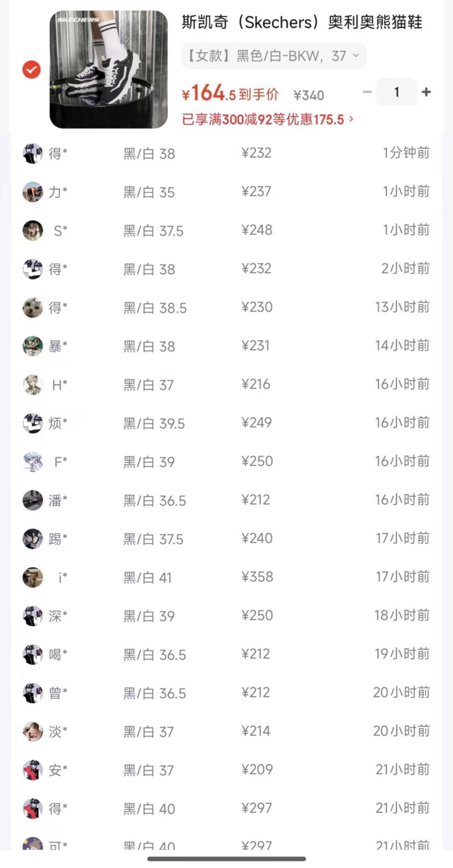
Task: Increase quantity with the plus button
Action: pyautogui.click(x=426, y=92)
